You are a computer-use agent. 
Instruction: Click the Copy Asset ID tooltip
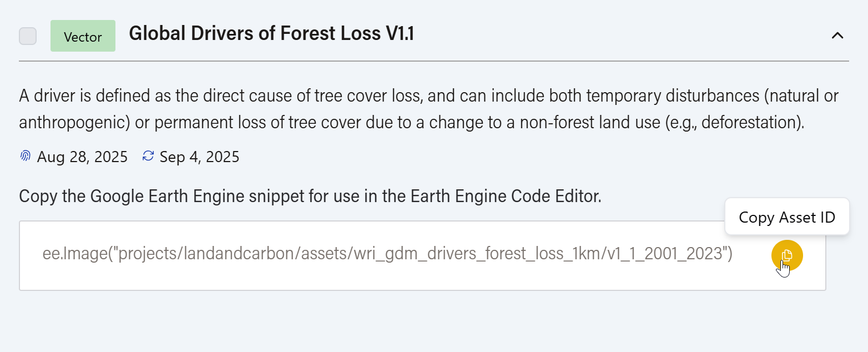[786, 217]
